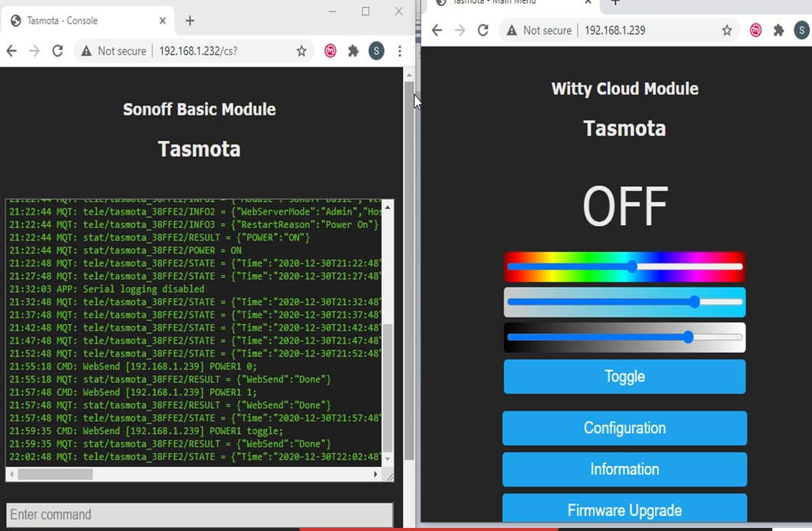Click the 'WebSend [192.168.1.239] POWER1 0;' log line
812x531 pixels.
tap(133, 366)
